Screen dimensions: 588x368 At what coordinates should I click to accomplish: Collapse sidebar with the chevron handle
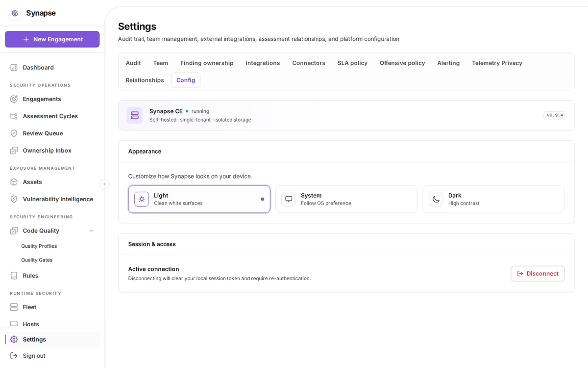click(104, 184)
